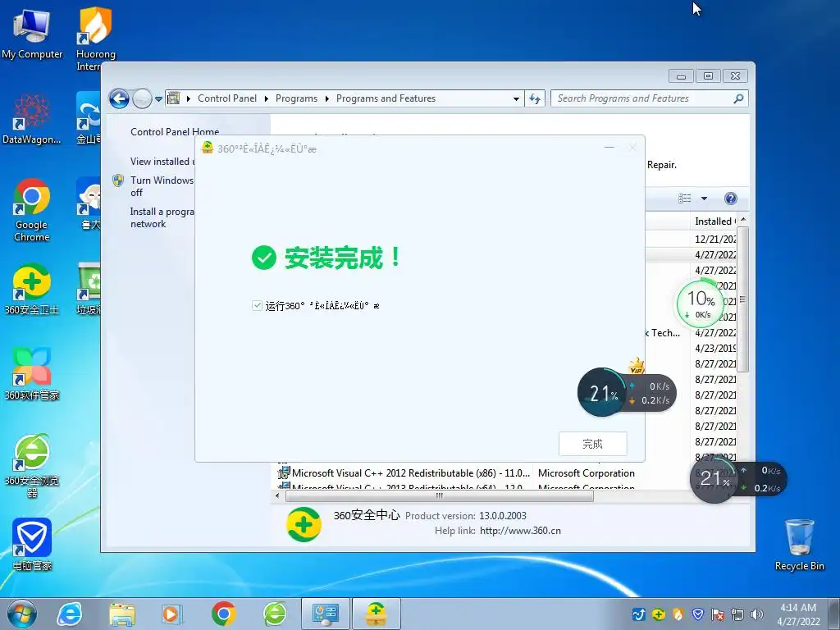
Task: Open 360 tray icon with green plus
Action: (659, 614)
